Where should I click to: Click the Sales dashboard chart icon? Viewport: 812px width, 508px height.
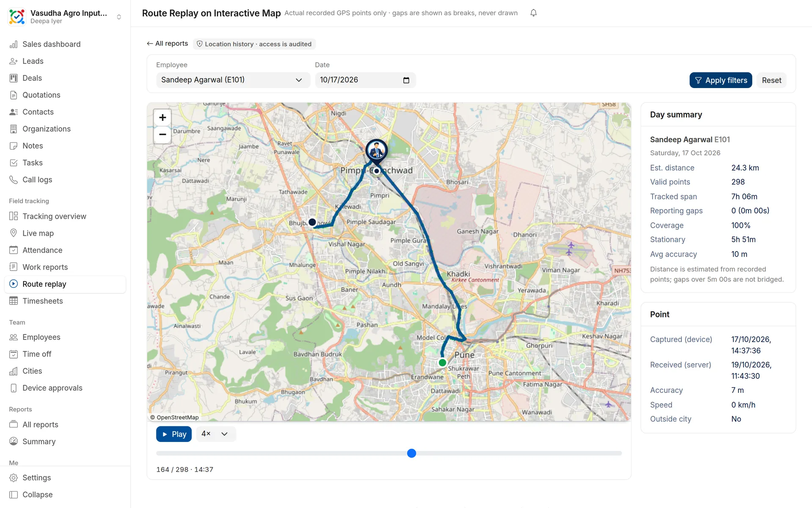coord(14,44)
